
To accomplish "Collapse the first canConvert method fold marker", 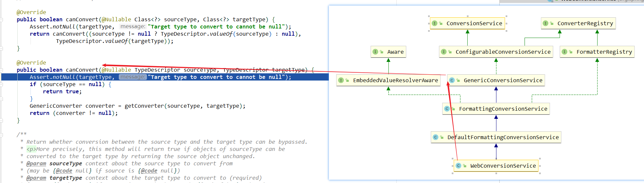I will tap(1, 20).
